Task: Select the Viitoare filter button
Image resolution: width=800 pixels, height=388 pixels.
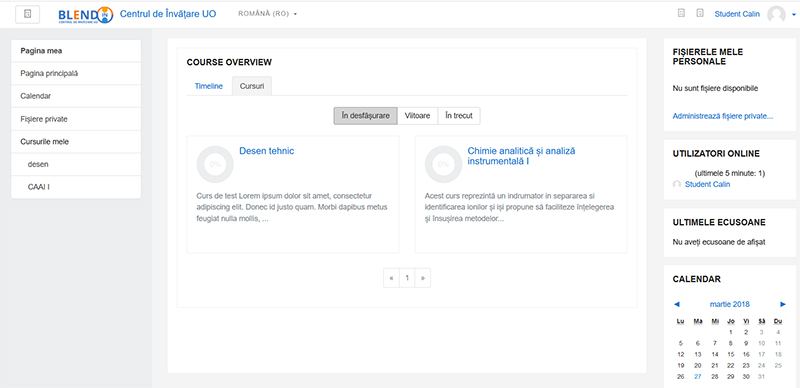Action: (417, 116)
